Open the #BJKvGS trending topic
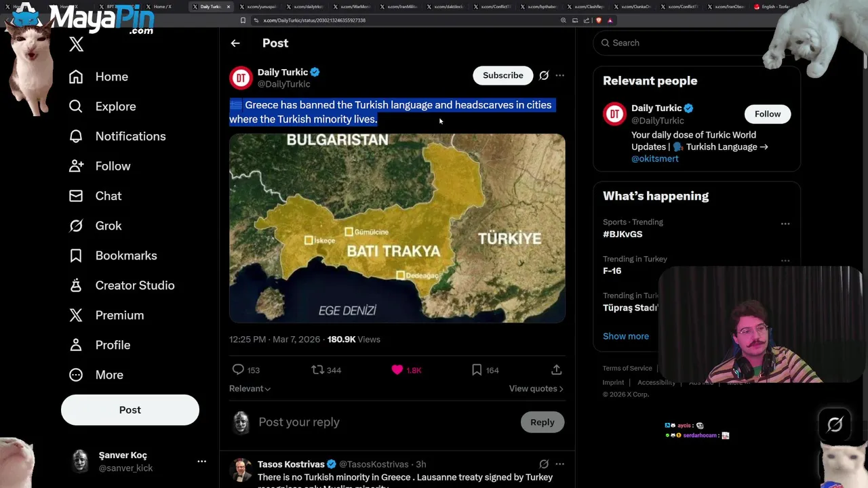This screenshot has height=488, width=868. 623,234
